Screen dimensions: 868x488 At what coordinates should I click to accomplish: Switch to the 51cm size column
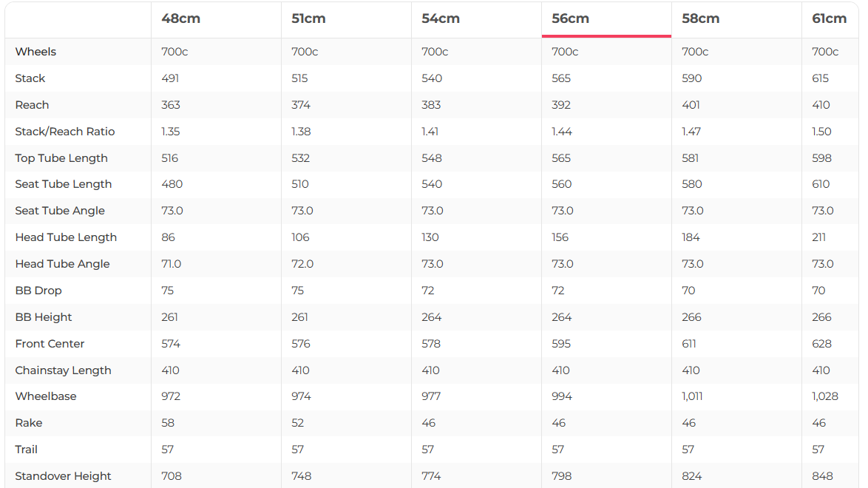click(308, 19)
